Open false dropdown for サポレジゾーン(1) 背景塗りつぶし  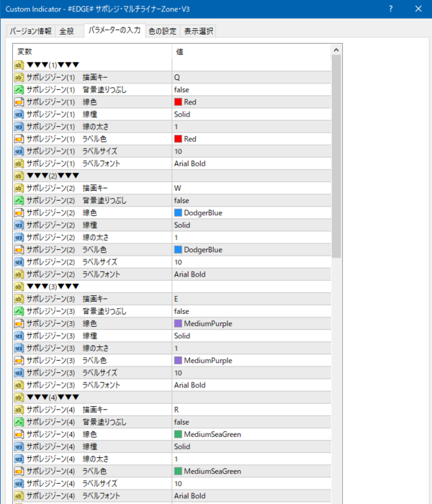click(251, 90)
